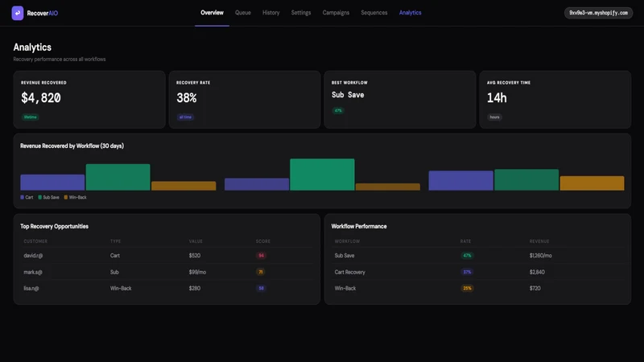Open the History tab
644x362 pixels.
point(270,13)
